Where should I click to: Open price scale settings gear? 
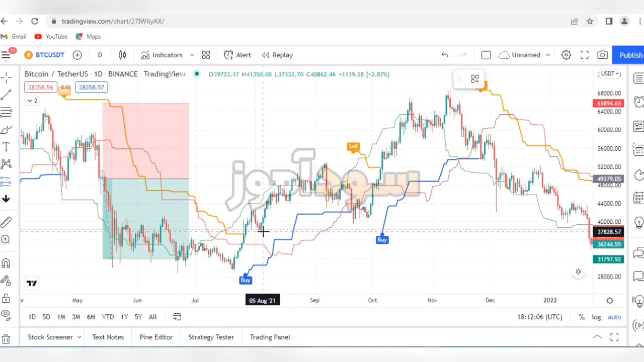point(610,301)
